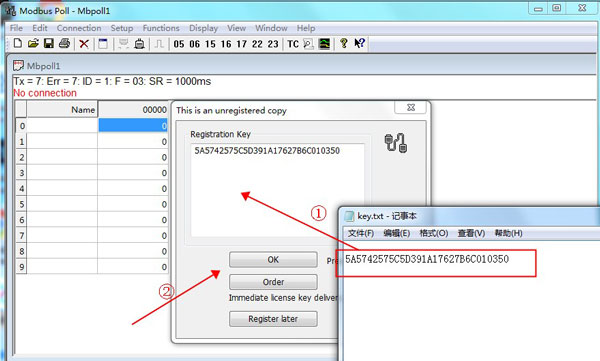Open the 文件(F) menu in Notepad

point(360,233)
